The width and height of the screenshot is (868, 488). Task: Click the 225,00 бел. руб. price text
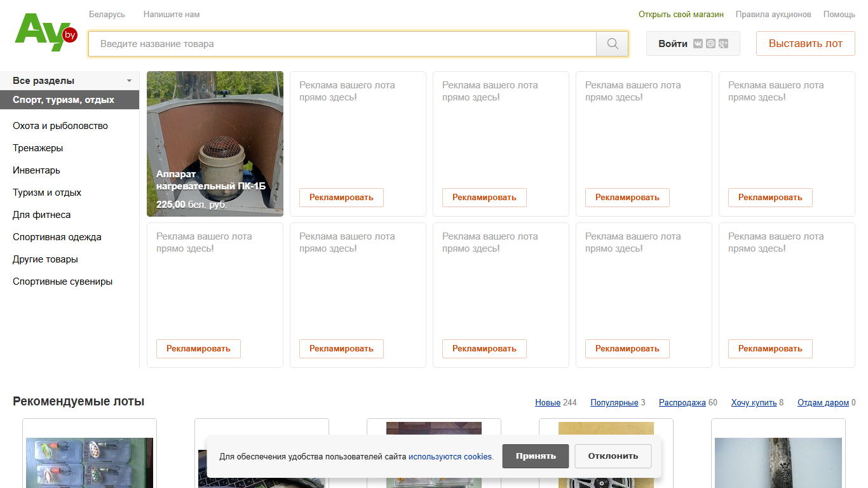(191, 205)
